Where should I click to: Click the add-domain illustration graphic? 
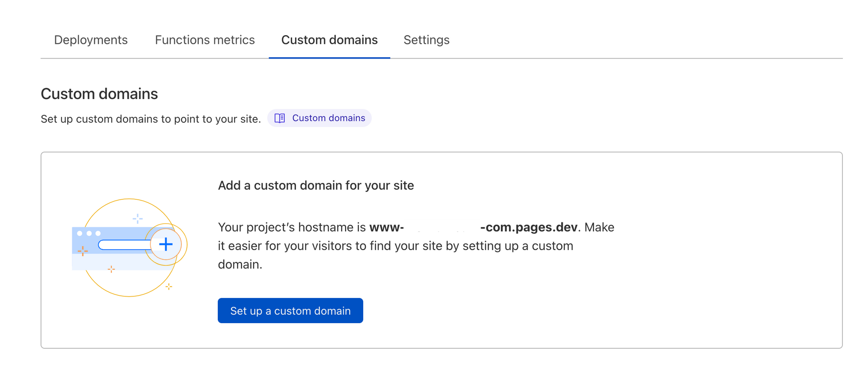[129, 248]
